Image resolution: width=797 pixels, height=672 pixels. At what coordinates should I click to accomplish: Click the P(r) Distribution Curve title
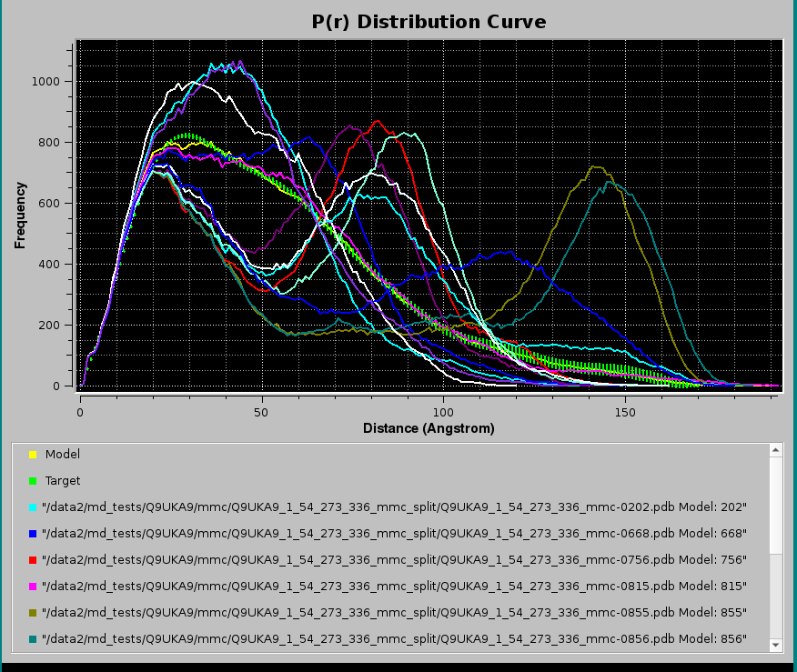tap(429, 22)
